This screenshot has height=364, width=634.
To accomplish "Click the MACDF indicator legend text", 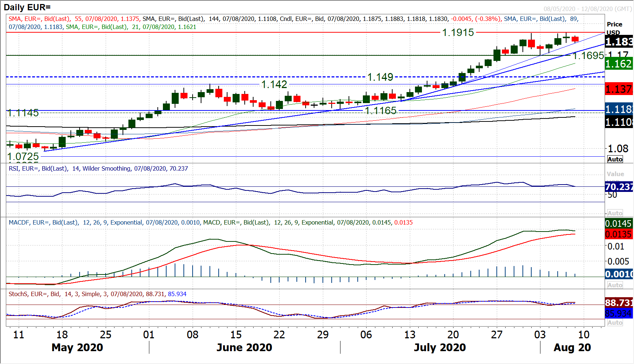I will click(x=210, y=223).
